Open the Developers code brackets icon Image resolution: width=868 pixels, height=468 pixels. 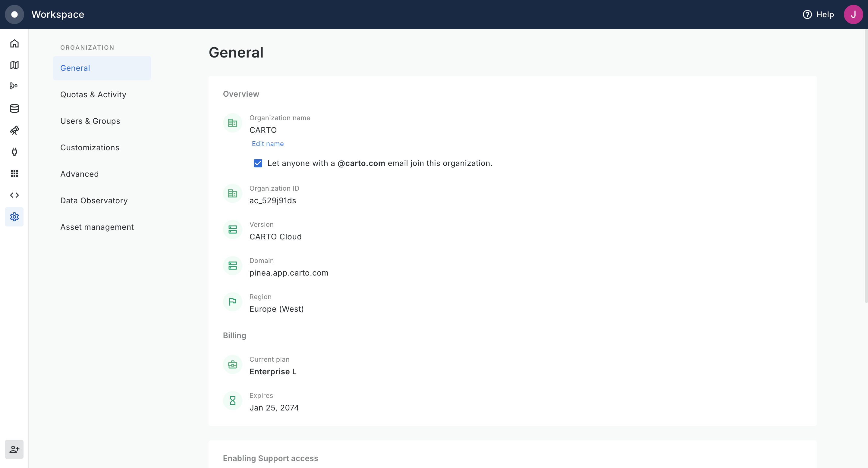pyautogui.click(x=14, y=195)
